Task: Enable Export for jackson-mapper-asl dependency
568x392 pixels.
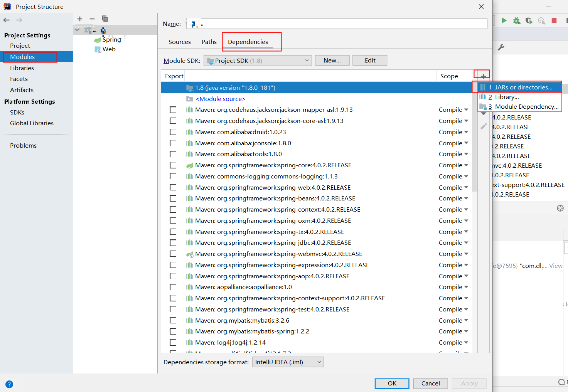Action: click(173, 109)
